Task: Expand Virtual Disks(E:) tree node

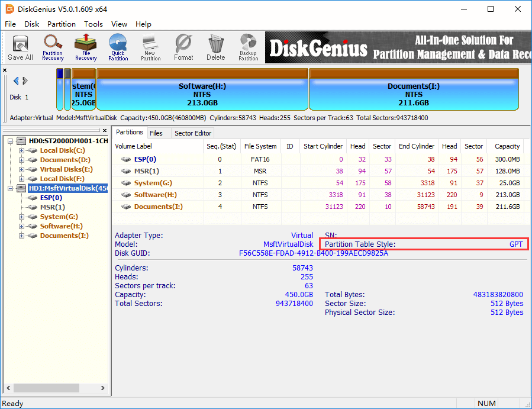Action: pos(21,169)
